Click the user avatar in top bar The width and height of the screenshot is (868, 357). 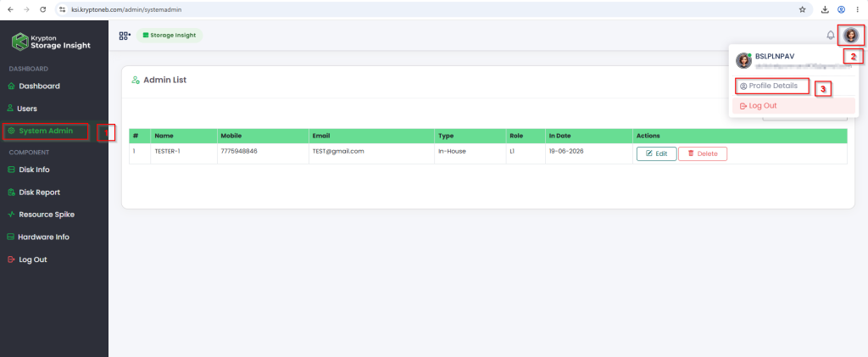pyautogui.click(x=851, y=36)
